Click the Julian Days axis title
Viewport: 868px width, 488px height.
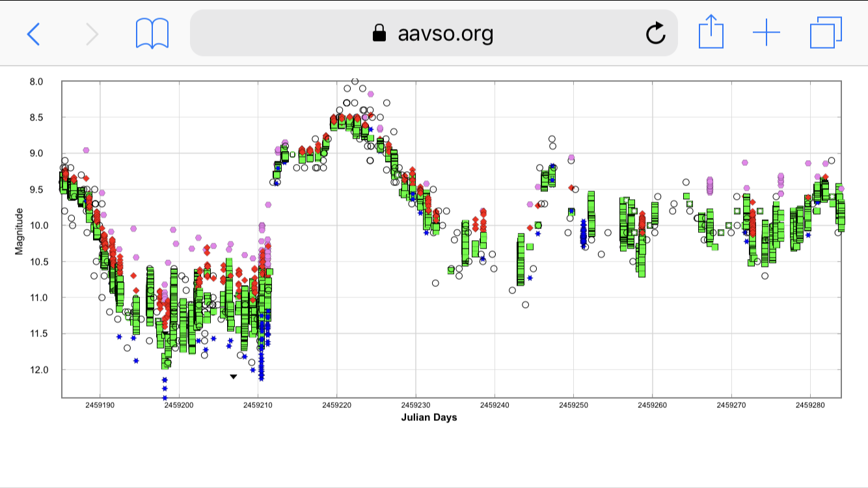[429, 418]
